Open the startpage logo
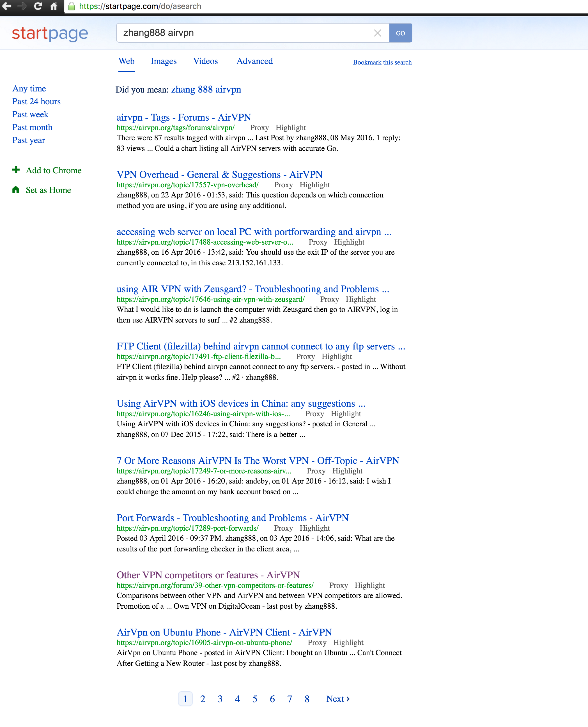 (x=50, y=34)
